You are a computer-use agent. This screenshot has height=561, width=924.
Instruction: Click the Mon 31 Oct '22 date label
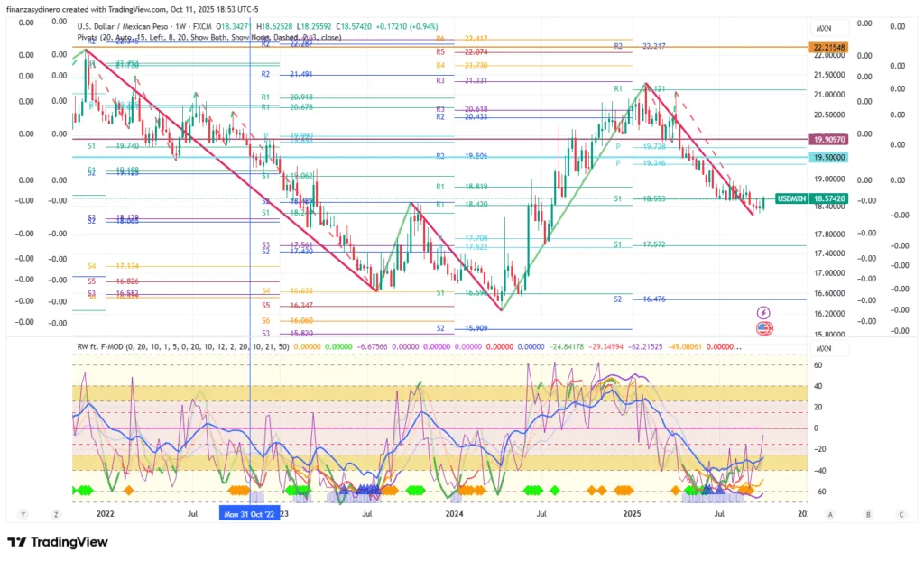(x=249, y=513)
